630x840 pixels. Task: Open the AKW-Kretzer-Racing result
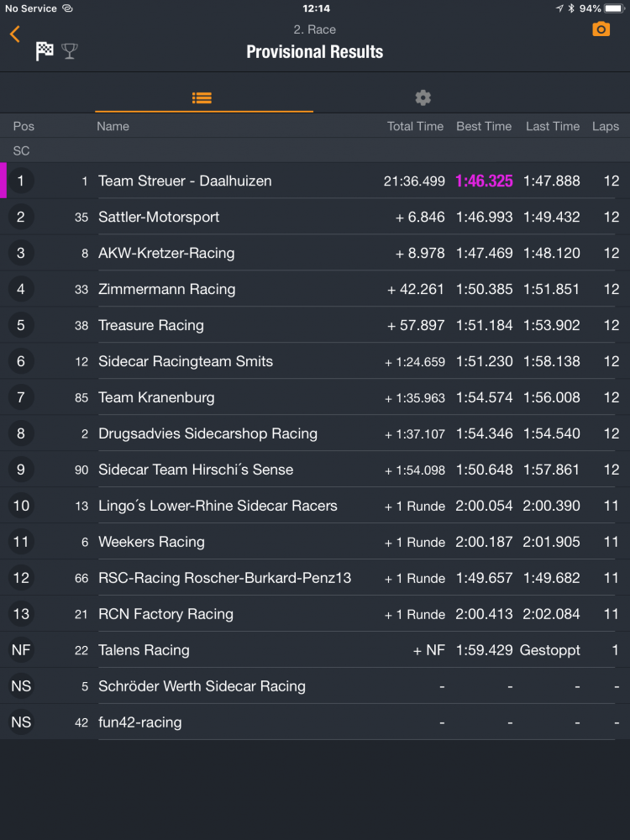click(x=166, y=253)
